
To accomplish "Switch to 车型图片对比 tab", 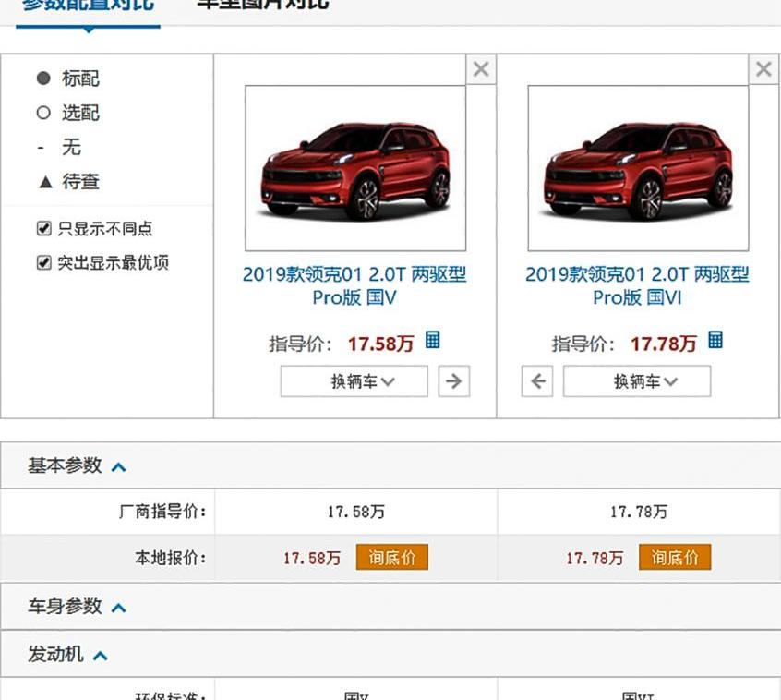I will (263, 4).
